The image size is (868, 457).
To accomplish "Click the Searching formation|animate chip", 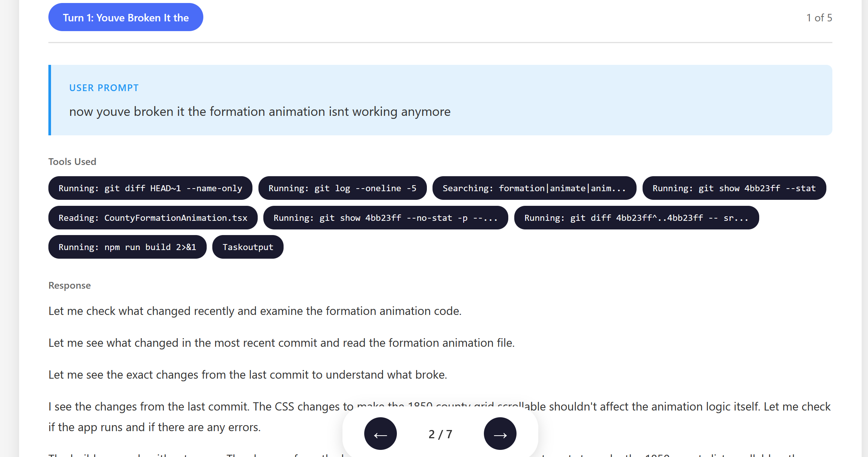I will [534, 188].
